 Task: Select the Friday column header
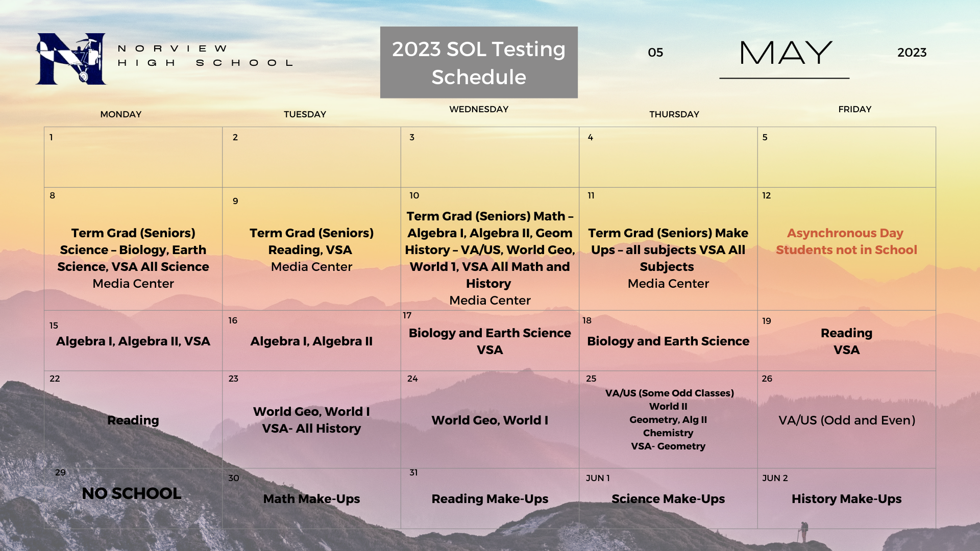pyautogui.click(x=854, y=109)
